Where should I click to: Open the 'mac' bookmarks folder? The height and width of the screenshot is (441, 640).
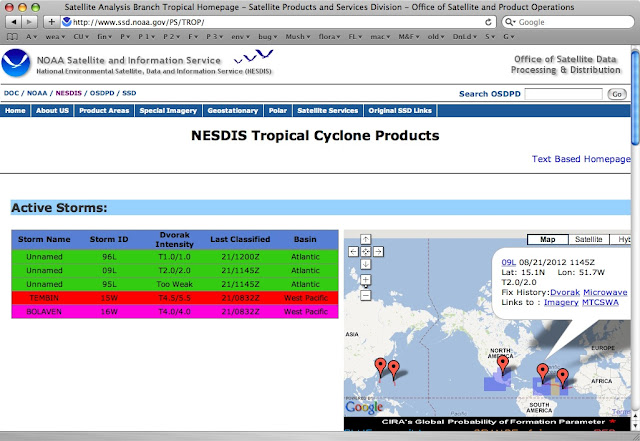point(380,37)
